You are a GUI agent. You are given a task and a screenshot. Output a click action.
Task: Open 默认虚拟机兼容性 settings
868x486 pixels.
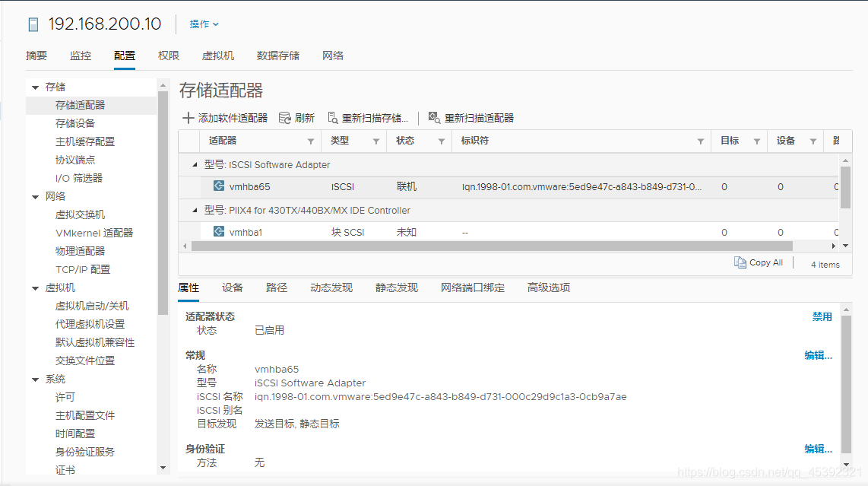click(x=95, y=342)
